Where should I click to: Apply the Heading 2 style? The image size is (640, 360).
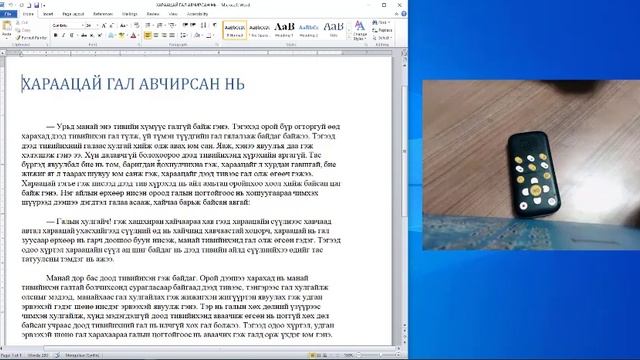(309, 30)
